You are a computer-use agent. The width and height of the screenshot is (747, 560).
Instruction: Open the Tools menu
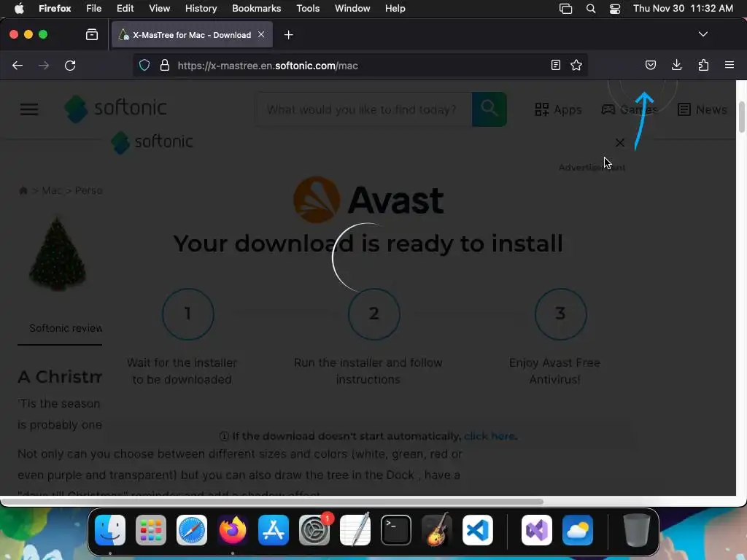pyautogui.click(x=308, y=8)
